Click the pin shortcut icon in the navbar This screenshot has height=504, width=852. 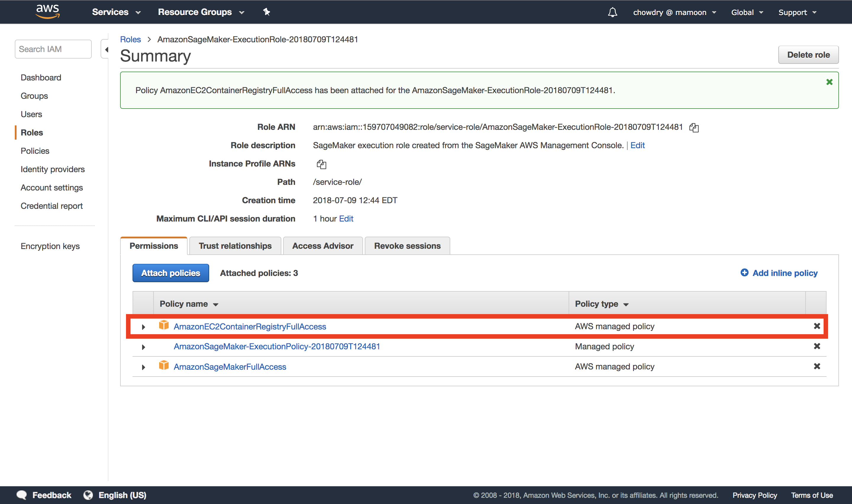pos(267,12)
